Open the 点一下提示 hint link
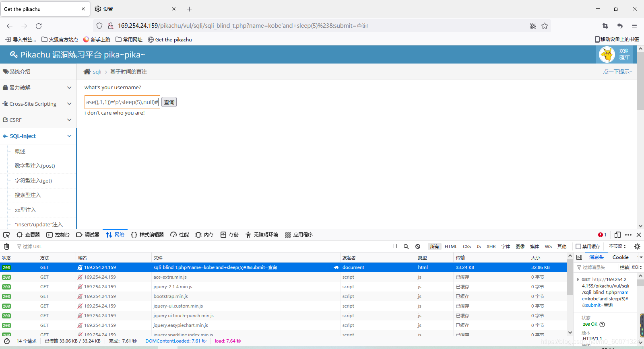The image size is (644, 349). pos(617,72)
